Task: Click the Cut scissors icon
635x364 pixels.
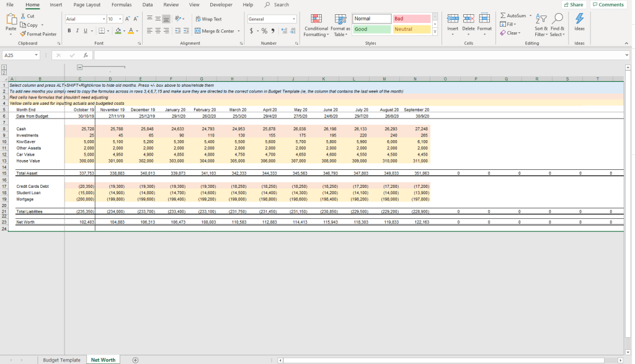Action: coord(24,16)
